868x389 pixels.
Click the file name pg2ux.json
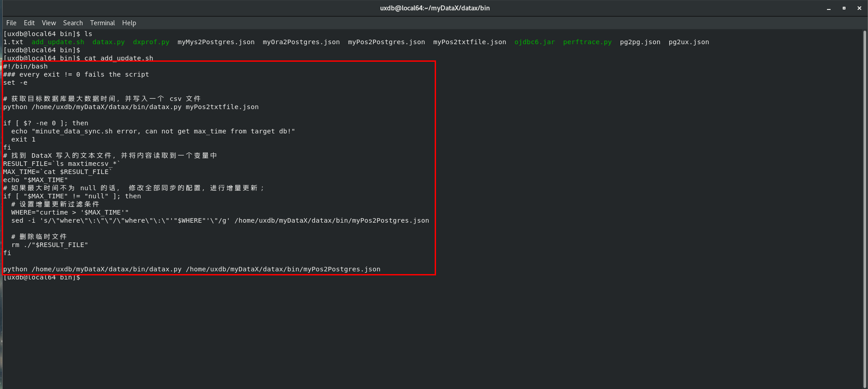[689, 42]
